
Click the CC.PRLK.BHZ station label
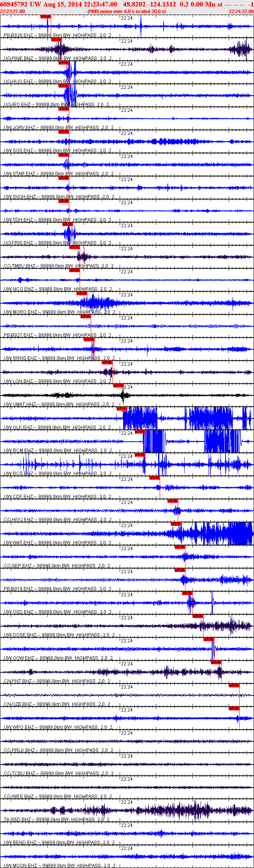[x=58, y=750]
